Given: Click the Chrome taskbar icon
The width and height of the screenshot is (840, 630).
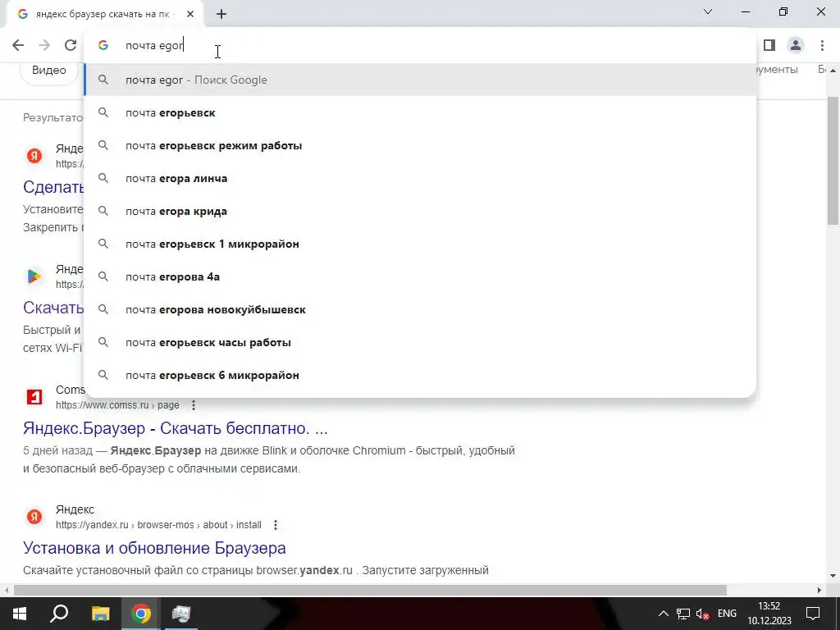Looking at the screenshot, I should (141, 614).
